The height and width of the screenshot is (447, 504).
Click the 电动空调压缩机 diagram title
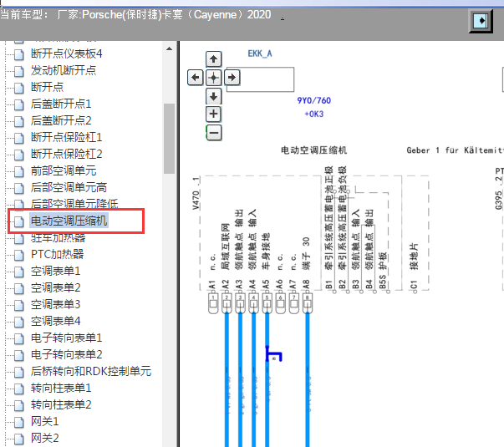[314, 150]
